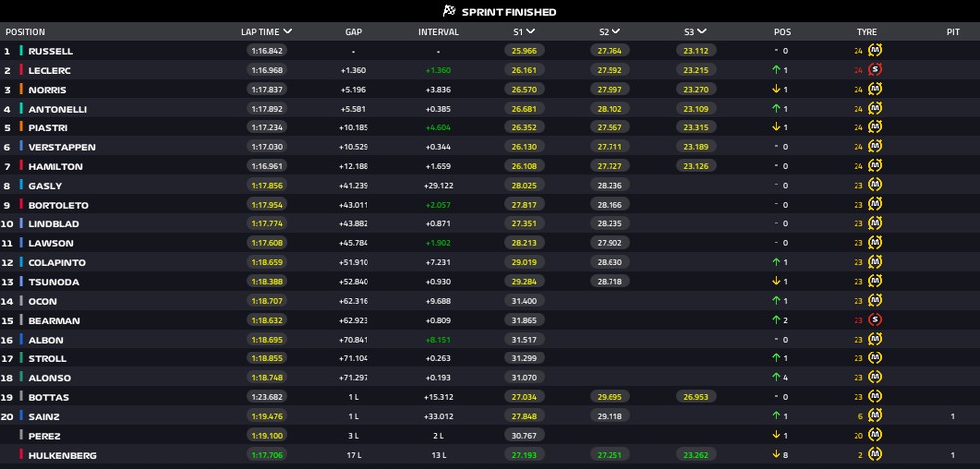The width and height of the screenshot is (980, 469).
Task: Click Hulkenberg's green lap time 1:17.706
Action: tap(267, 455)
